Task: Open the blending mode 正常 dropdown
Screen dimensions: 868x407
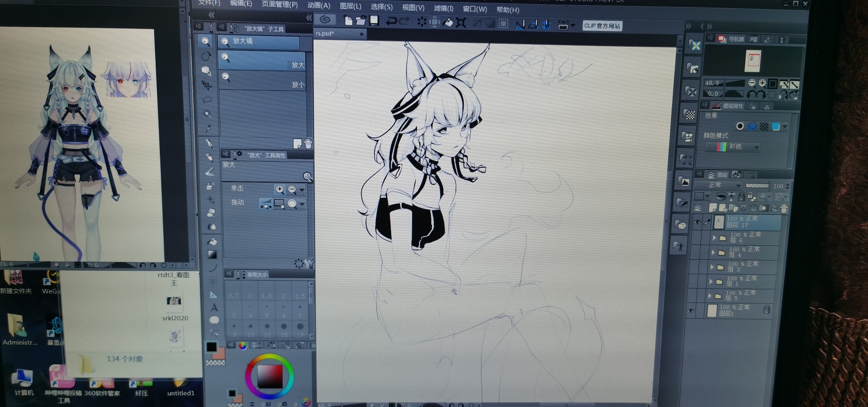Action: (x=718, y=185)
